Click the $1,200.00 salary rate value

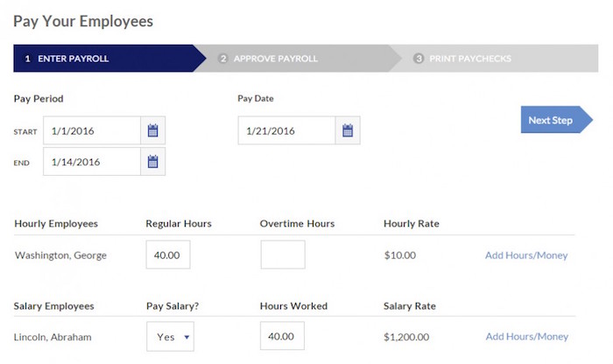pos(406,337)
